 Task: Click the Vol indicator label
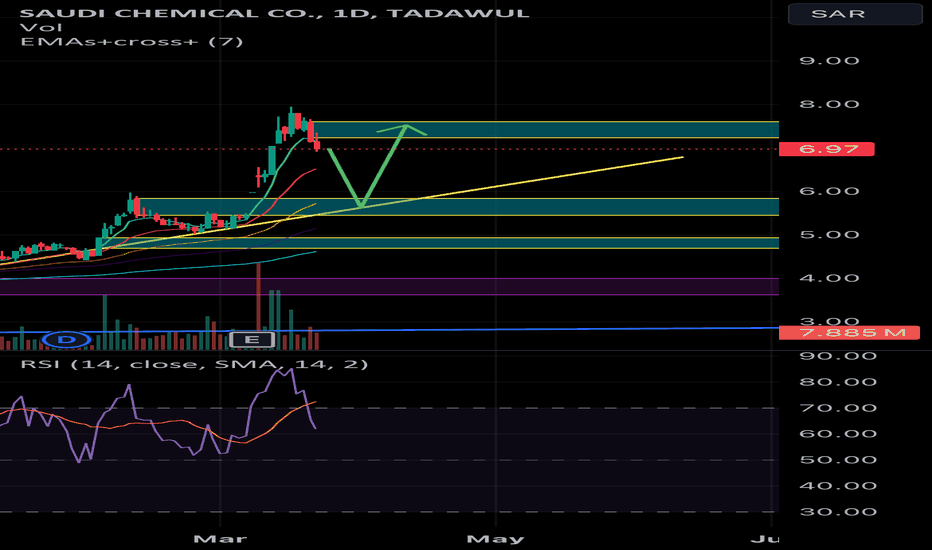click(41, 27)
